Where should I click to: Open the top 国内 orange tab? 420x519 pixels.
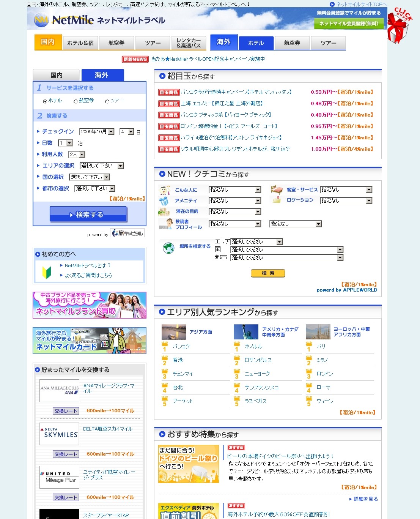(x=48, y=42)
